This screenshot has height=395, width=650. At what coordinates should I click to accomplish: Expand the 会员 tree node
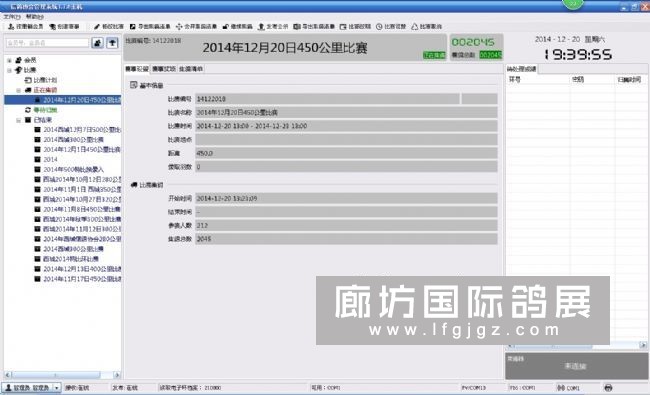tap(9, 60)
